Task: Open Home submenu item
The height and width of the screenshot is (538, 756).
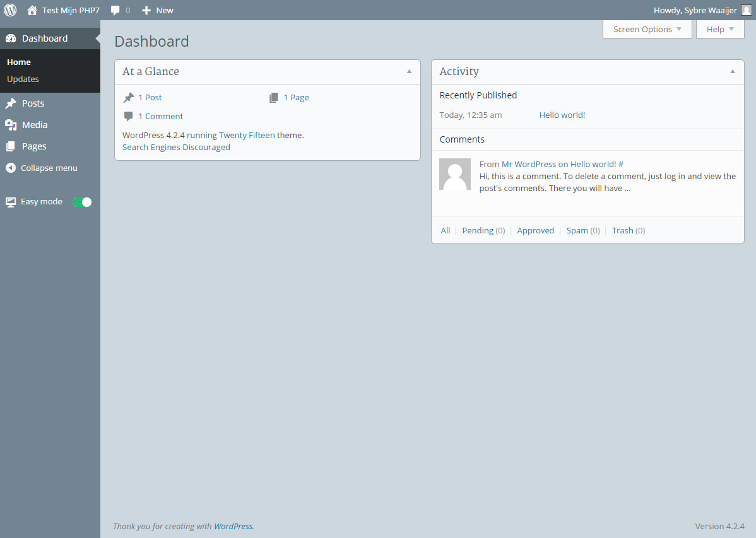Action: pyautogui.click(x=19, y=62)
